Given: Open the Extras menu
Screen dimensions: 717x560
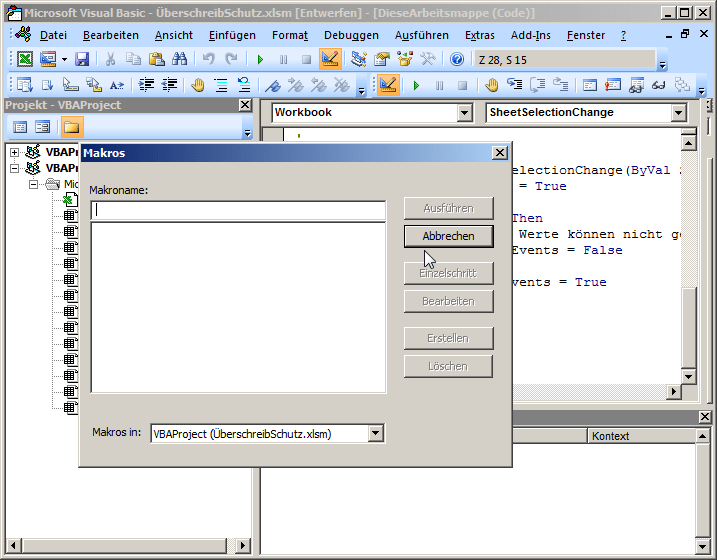Looking at the screenshot, I should (x=480, y=35).
